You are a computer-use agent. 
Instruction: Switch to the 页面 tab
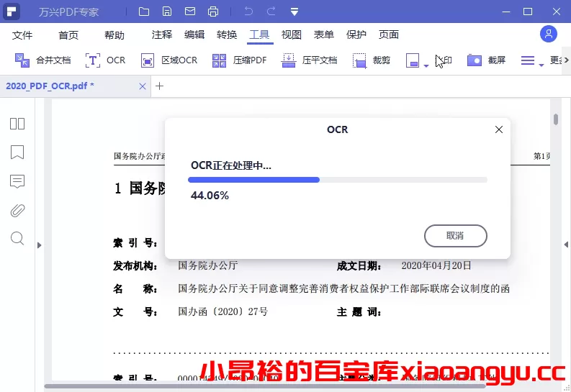(389, 35)
